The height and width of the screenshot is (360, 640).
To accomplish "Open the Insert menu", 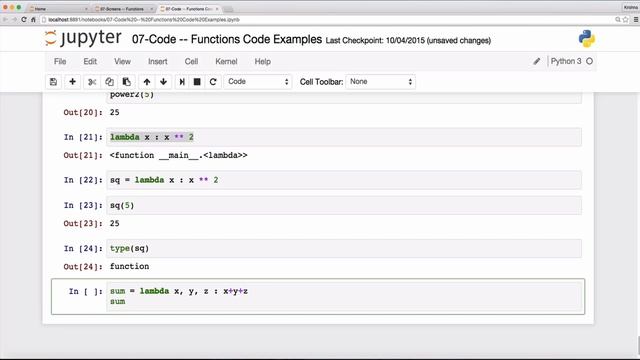I will point(158,61).
